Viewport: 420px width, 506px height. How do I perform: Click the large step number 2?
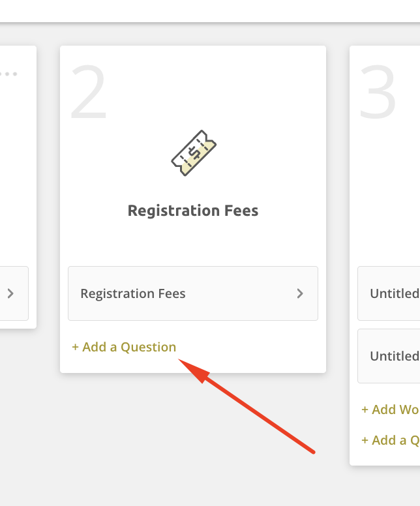point(89,92)
